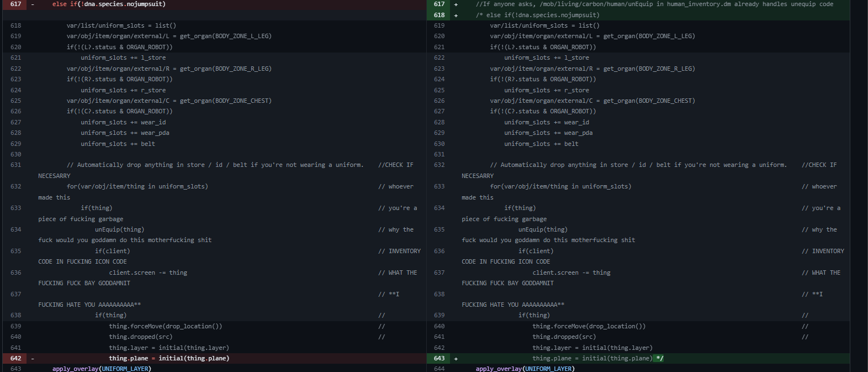The image size is (868, 372).
Task: Click removed "thing.plane = initial(thing.plane)" on red line
Action: point(169,358)
